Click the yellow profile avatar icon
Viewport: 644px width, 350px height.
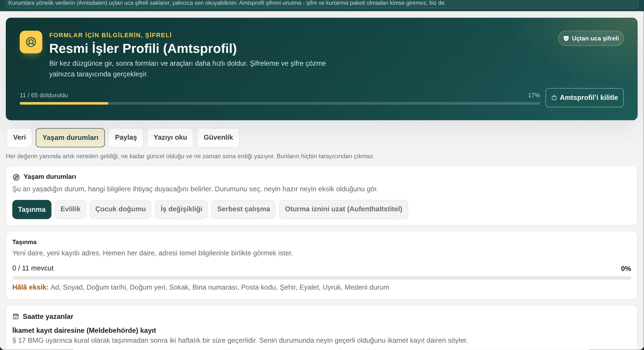click(x=31, y=42)
